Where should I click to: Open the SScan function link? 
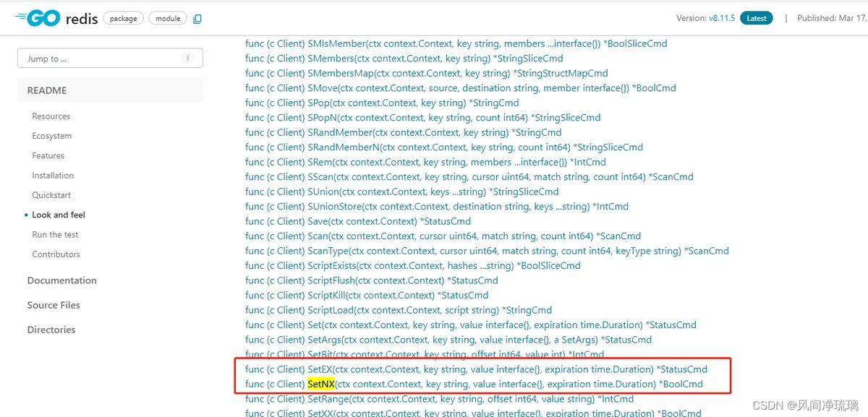pyautogui.click(x=469, y=176)
